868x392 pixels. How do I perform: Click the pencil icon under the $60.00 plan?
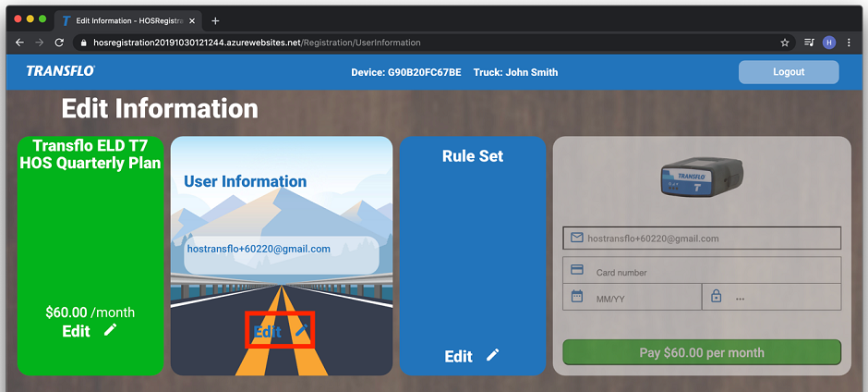[x=111, y=330]
